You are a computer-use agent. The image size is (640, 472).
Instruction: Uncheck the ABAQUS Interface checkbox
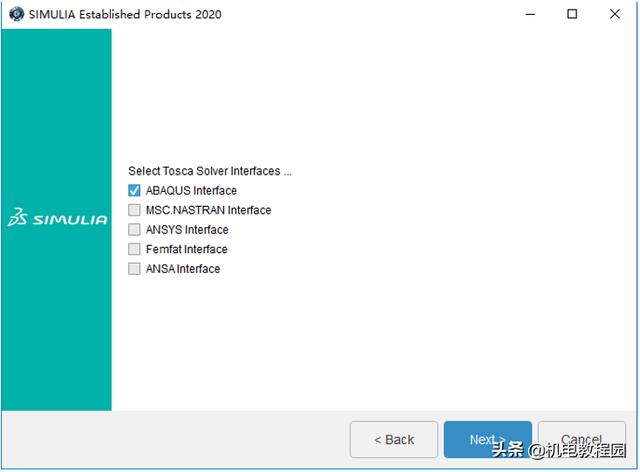click(x=134, y=191)
